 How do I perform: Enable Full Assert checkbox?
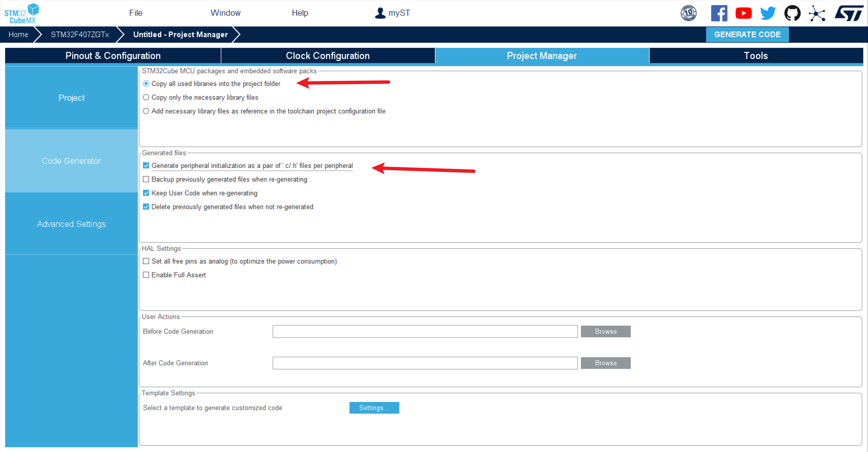pyautogui.click(x=146, y=275)
